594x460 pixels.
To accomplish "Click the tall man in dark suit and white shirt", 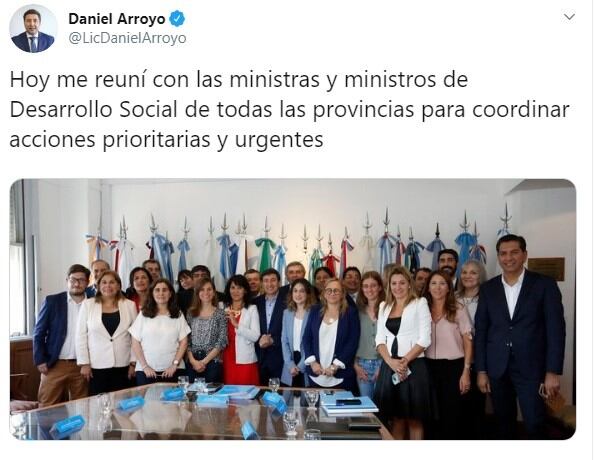I will [519, 333].
